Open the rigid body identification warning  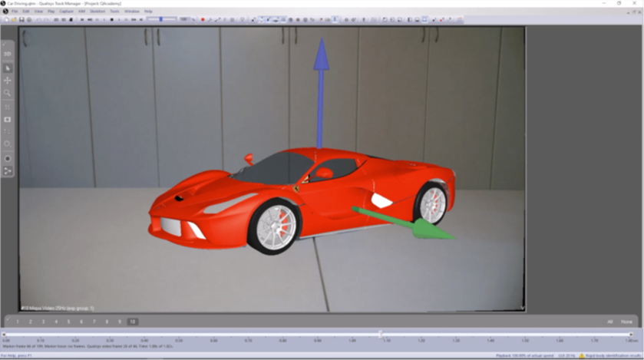(x=610, y=355)
